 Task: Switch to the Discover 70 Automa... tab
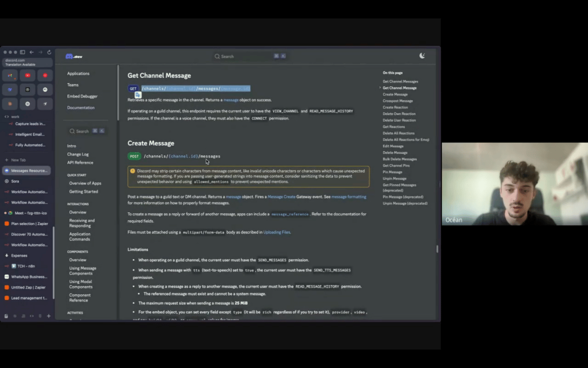point(26,234)
